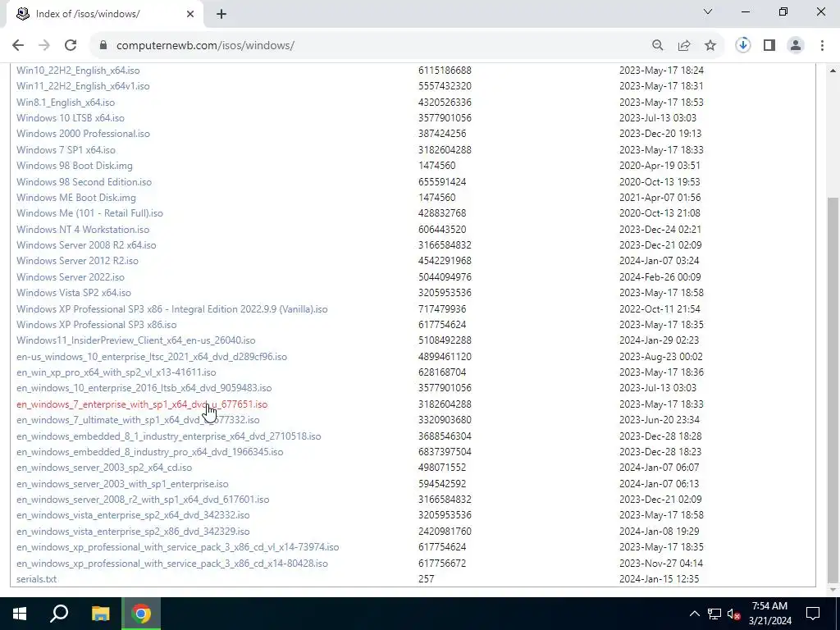Click Chrome icon in taskbar
840x630 pixels.
pyautogui.click(x=141, y=614)
